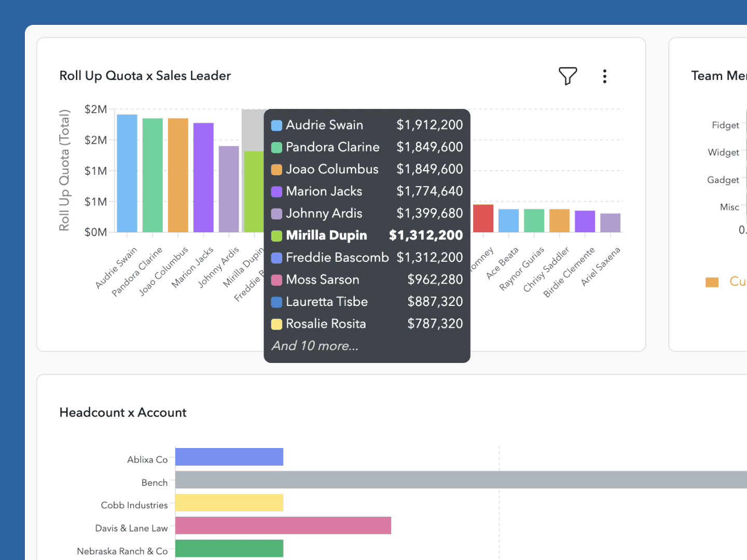Click the Raynor Gurias green bar
Screen dimensions: 747x560
pos(534,221)
